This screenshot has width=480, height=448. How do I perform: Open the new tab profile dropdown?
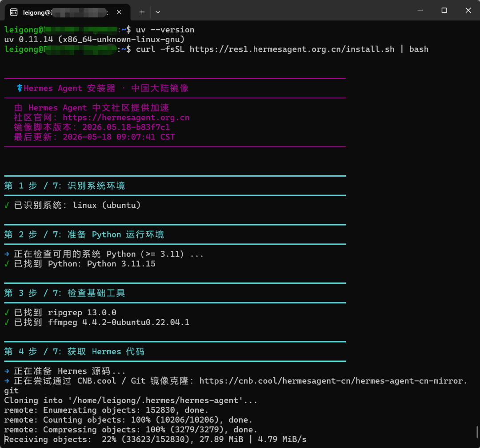[x=158, y=12]
